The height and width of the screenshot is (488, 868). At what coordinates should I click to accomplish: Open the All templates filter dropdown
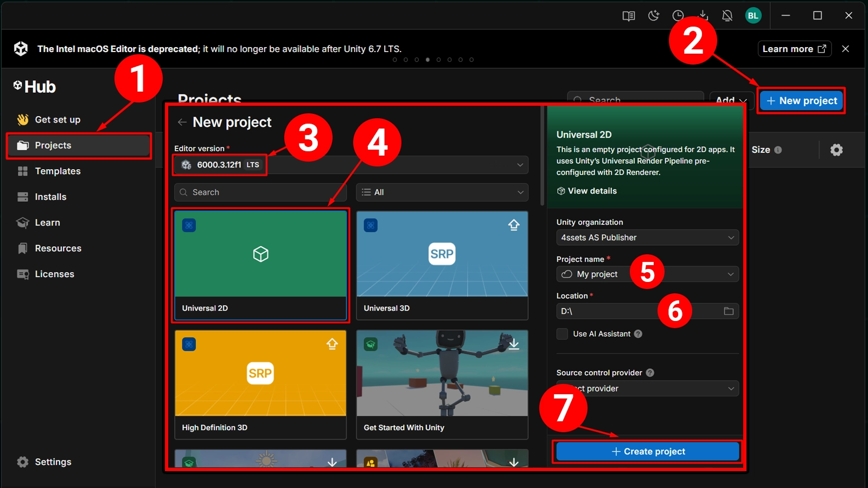442,192
